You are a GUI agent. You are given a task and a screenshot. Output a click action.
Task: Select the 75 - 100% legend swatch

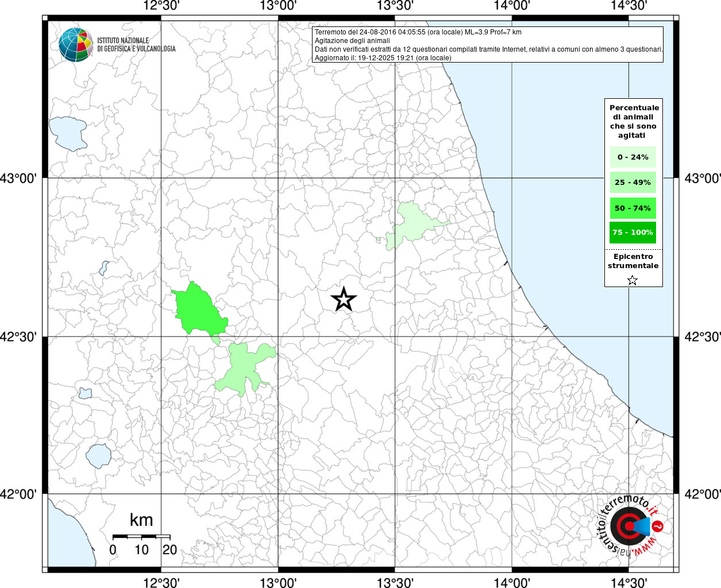coord(633,233)
